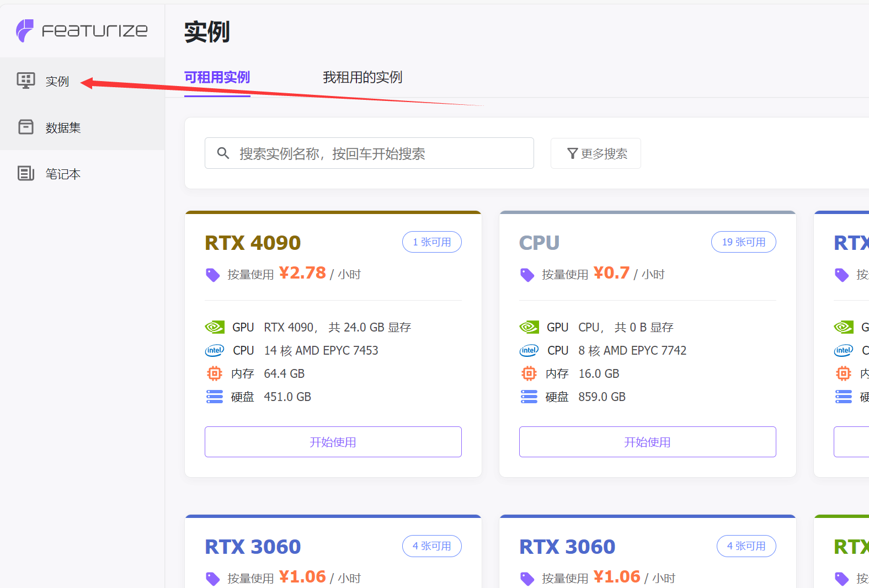Open the 数据集 sidebar item

(82, 127)
